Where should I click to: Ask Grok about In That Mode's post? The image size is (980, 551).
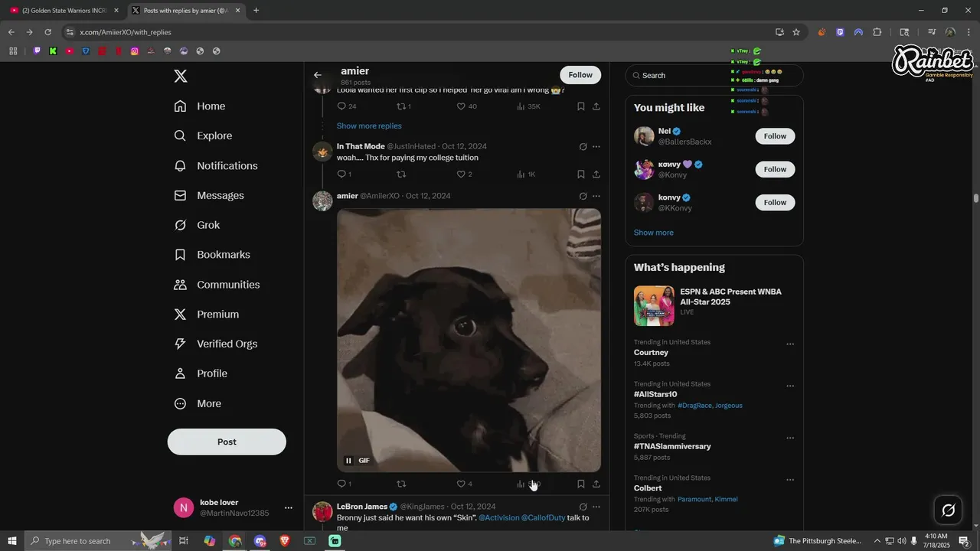tap(583, 146)
